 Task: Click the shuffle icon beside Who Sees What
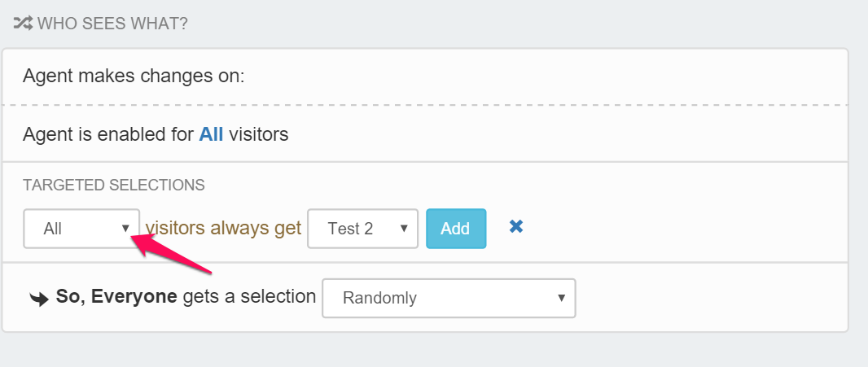point(23,24)
